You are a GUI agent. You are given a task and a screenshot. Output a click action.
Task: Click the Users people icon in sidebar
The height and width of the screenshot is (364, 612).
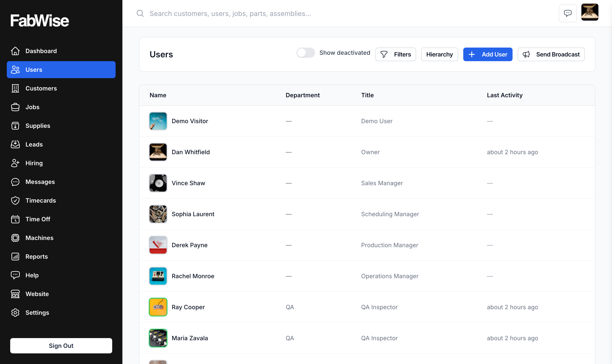15,70
